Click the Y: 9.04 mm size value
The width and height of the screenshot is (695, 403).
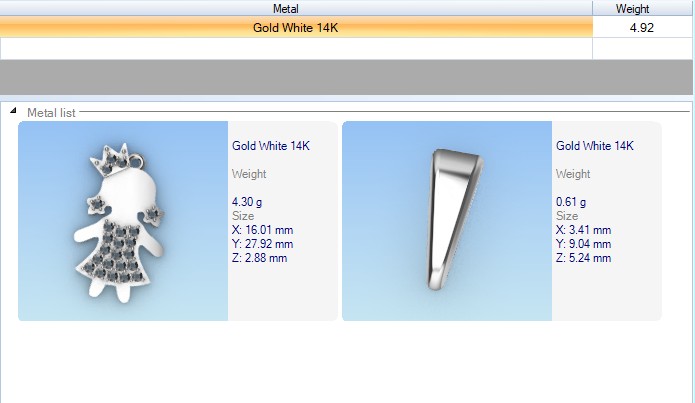coord(583,243)
